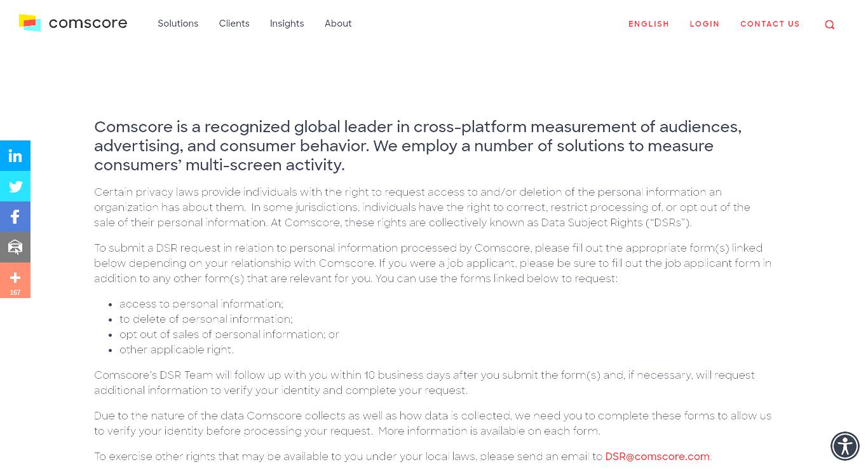Expand the Solutions menu

pos(178,24)
